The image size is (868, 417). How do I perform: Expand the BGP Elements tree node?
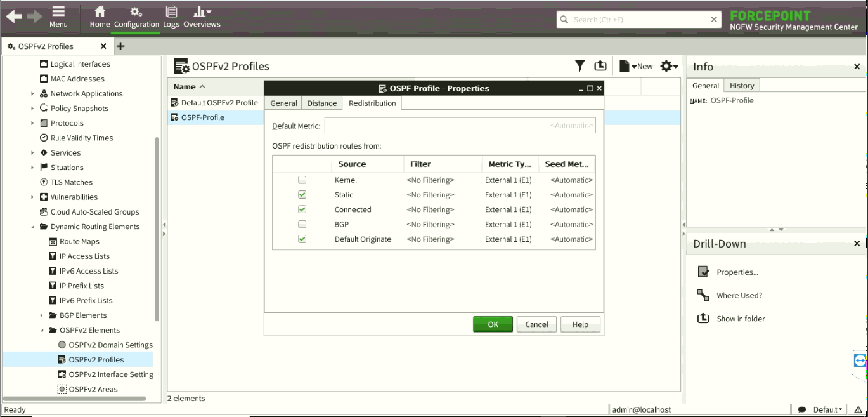pyautogui.click(x=42, y=315)
